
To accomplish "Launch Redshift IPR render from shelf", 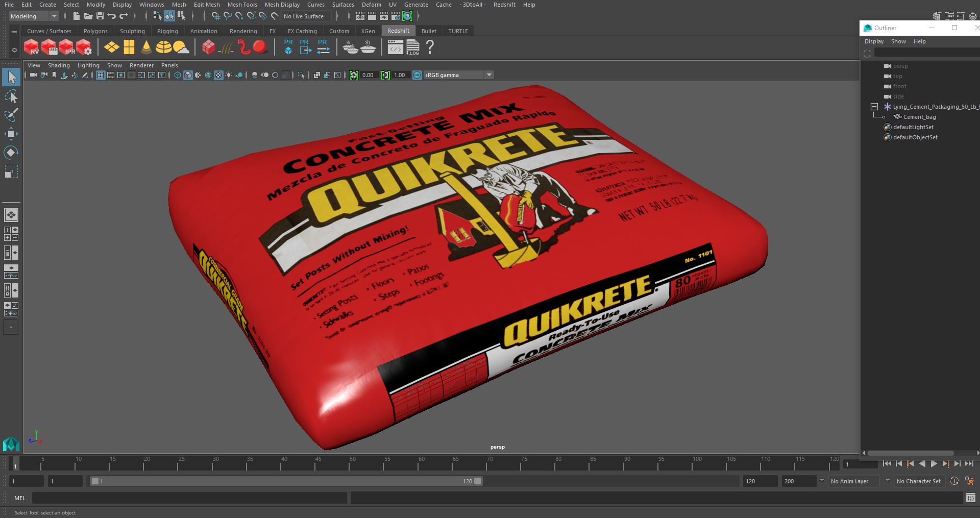I will tap(66, 47).
